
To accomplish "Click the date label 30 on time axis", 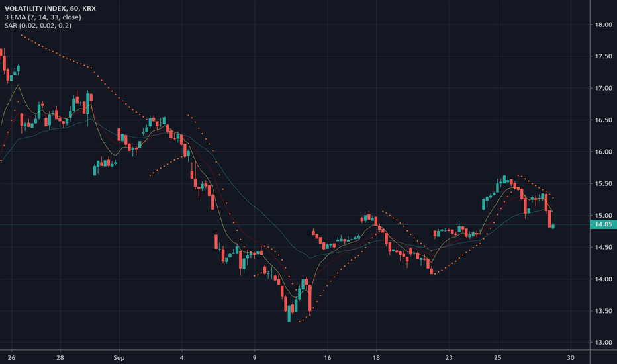I will click(571, 357).
